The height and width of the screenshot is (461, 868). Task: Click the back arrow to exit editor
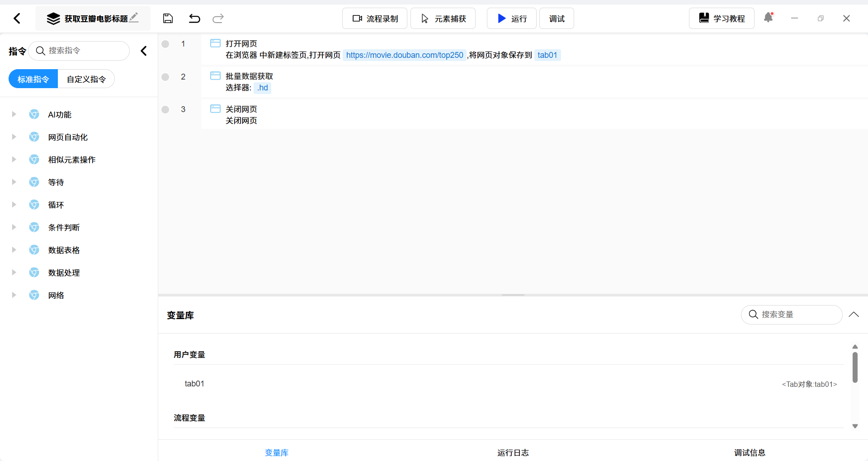coord(17,19)
